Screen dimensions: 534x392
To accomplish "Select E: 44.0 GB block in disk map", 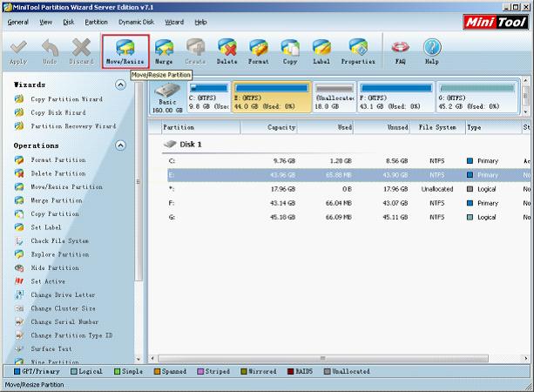I will click(x=272, y=98).
